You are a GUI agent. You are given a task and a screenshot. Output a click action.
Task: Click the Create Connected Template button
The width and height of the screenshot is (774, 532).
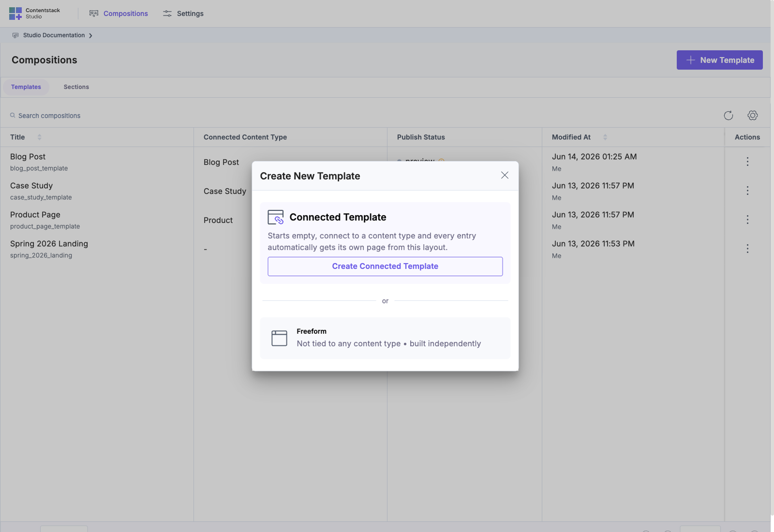(385, 266)
